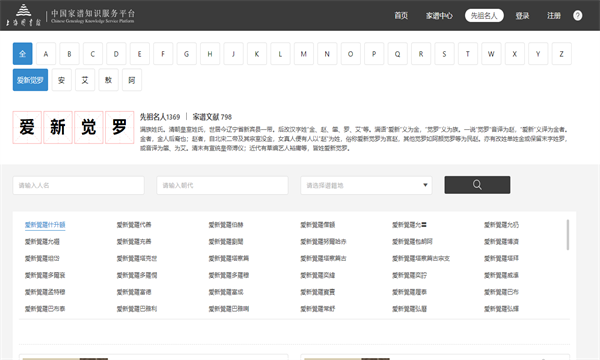The width and height of the screenshot is (600, 360).
Task: Open ancestor 愛新覺羅包朗阿
Action: (412, 242)
